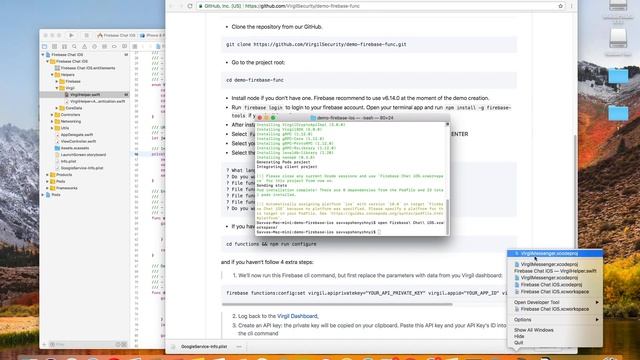Click the Xcode Run (play) button
640x360 pixels.
(x=71, y=36)
